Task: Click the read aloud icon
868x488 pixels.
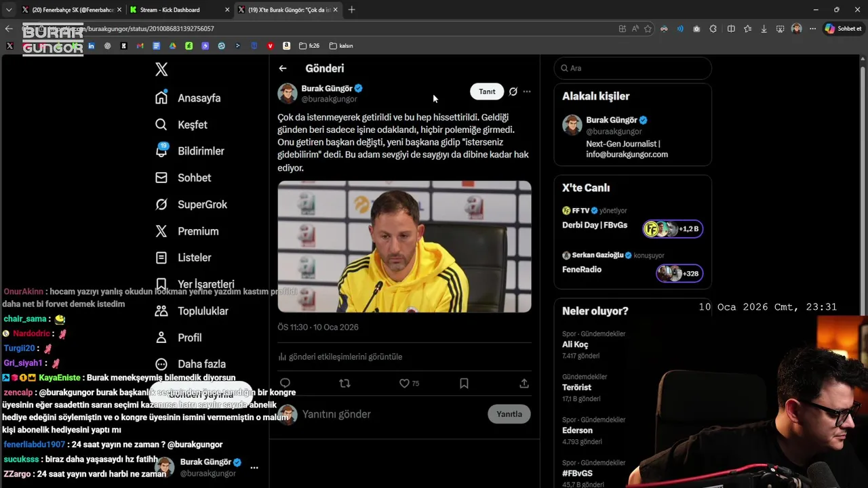Action: click(635, 28)
